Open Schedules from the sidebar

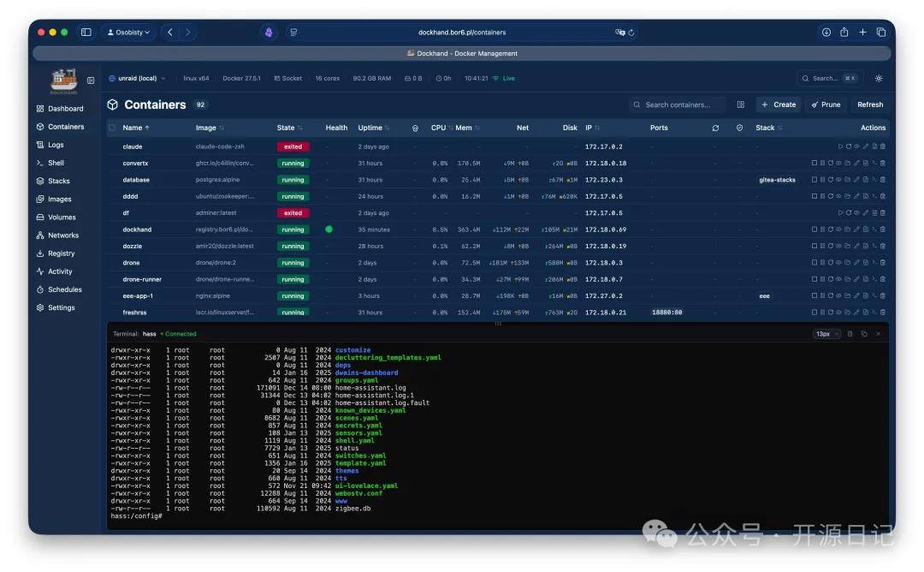pyautogui.click(x=60, y=289)
